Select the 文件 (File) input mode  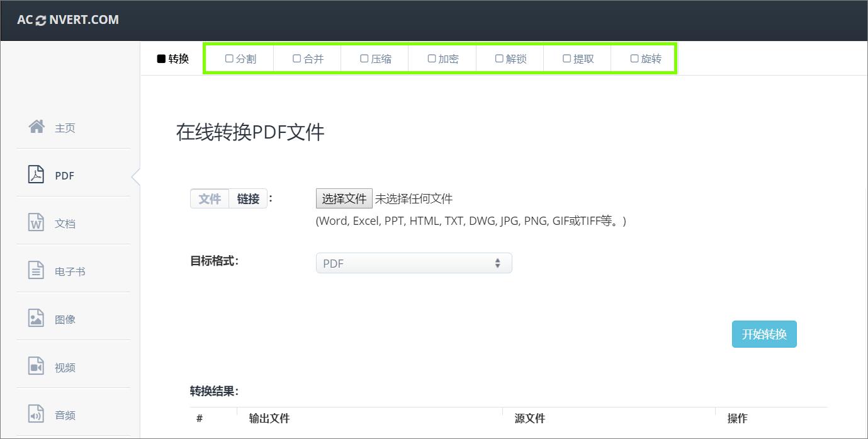click(209, 198)
